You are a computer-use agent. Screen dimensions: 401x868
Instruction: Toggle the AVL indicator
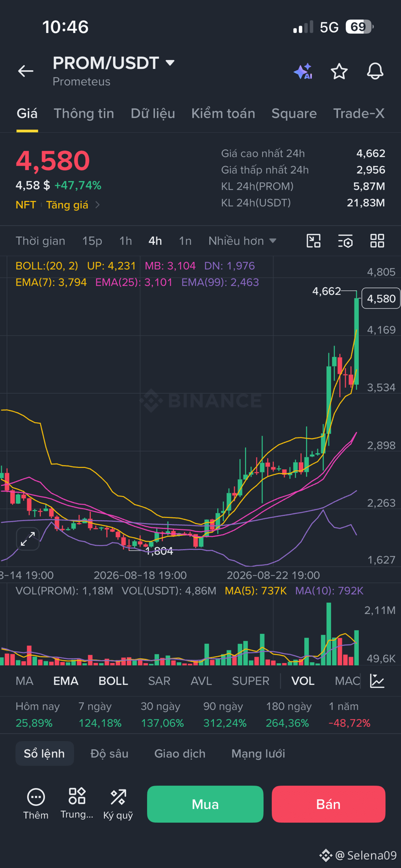[x=201, y=681]
